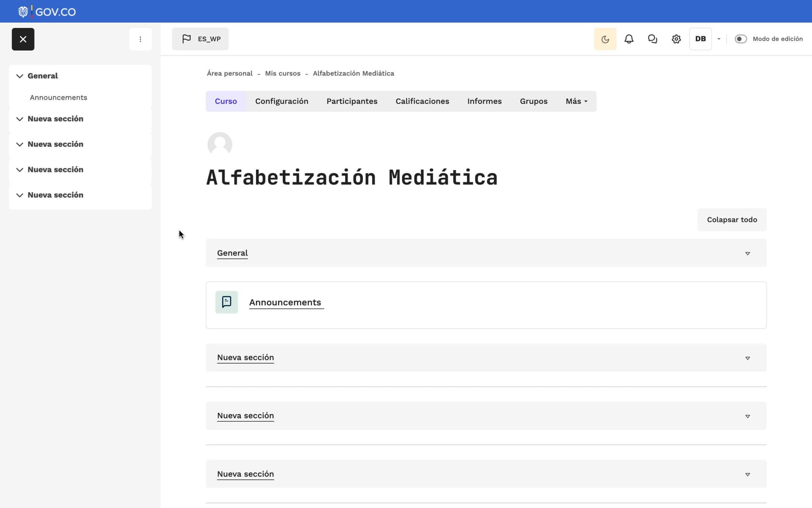Collapse General section in sidebar index
Viewport: 812px width, 508px height.
(19, 76)
